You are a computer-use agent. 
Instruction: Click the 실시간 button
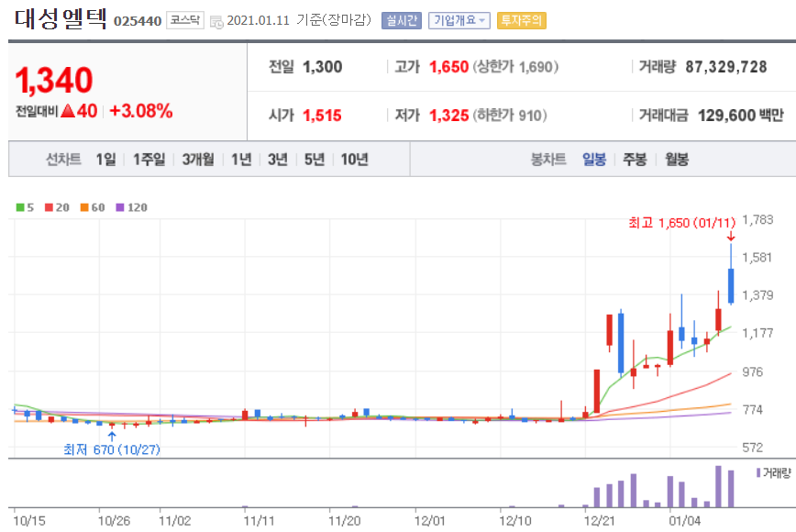(402, 21)
